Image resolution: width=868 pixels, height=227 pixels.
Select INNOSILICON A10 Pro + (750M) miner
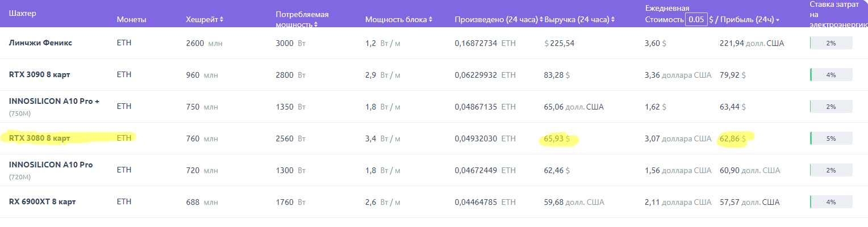point(54,100)
